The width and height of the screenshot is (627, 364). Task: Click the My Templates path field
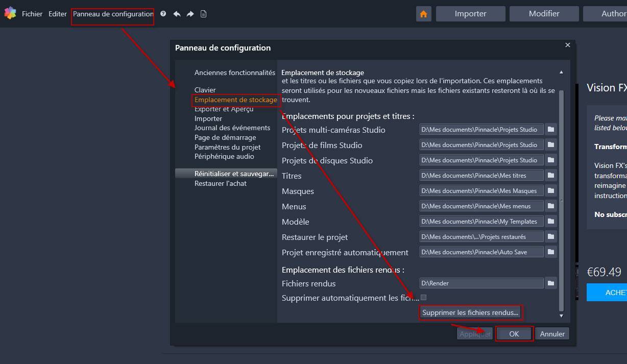pyautogui.click(x=481, y=222)
